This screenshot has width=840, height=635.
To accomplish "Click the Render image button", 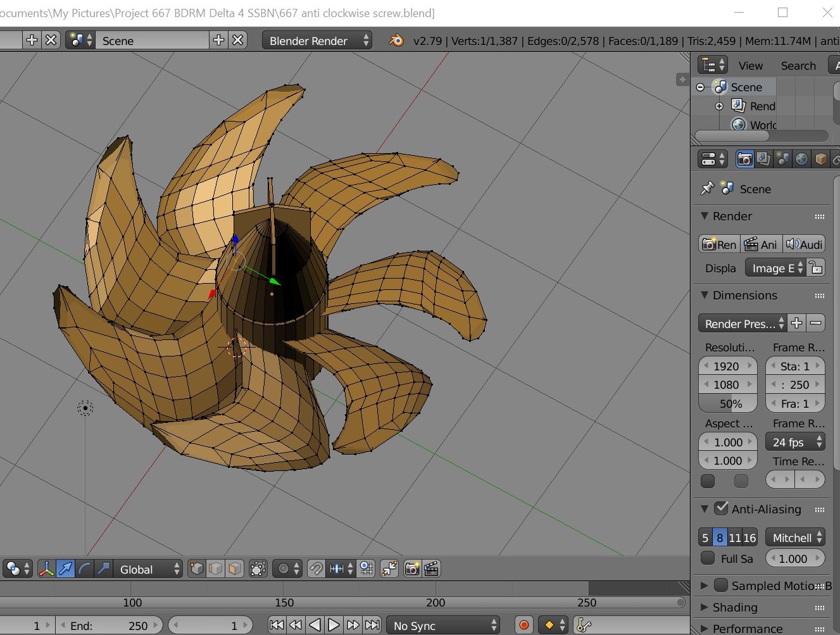I will (x=719, y=244).
